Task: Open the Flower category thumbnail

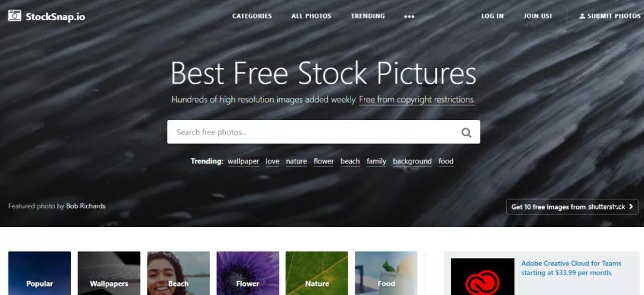Action: pos(247,273)
